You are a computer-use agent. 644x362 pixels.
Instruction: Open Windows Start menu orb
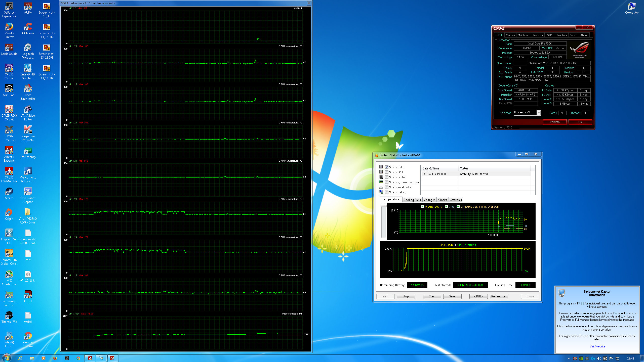7,358
